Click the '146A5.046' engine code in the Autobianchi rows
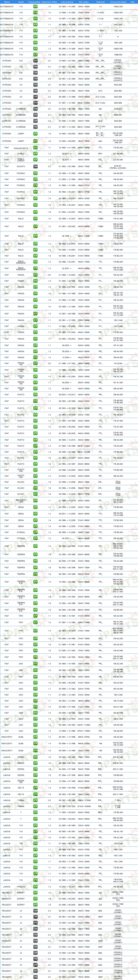The height and width of the screenshot is (980, 138). pyautogui.click(x=118, y=49)
